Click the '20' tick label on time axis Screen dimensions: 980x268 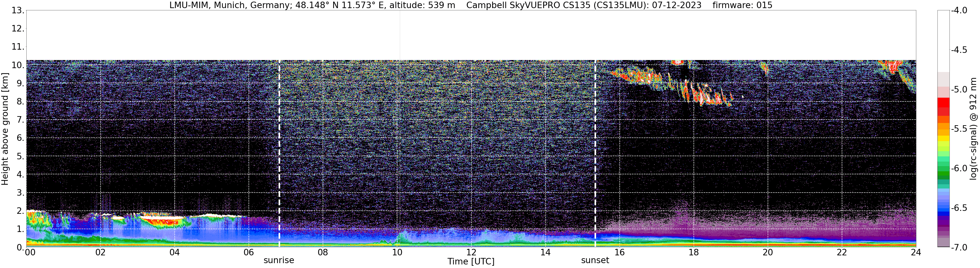[768, 252]
